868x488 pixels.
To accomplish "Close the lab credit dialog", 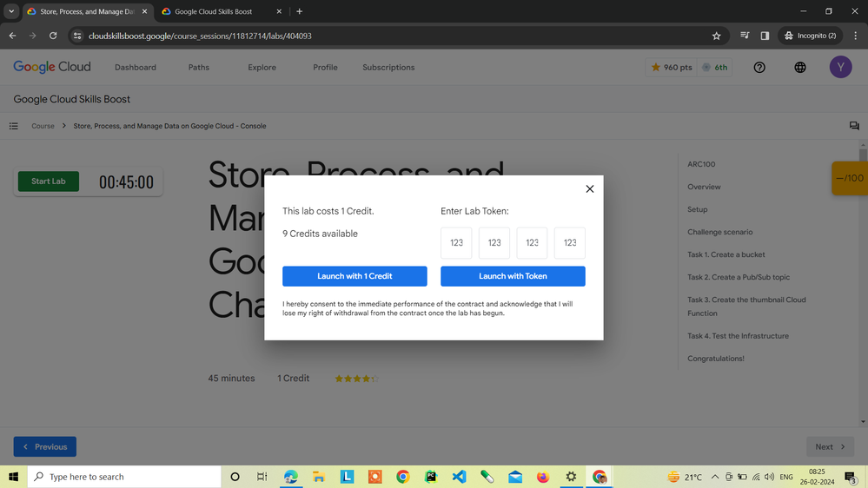I will 590,189.
